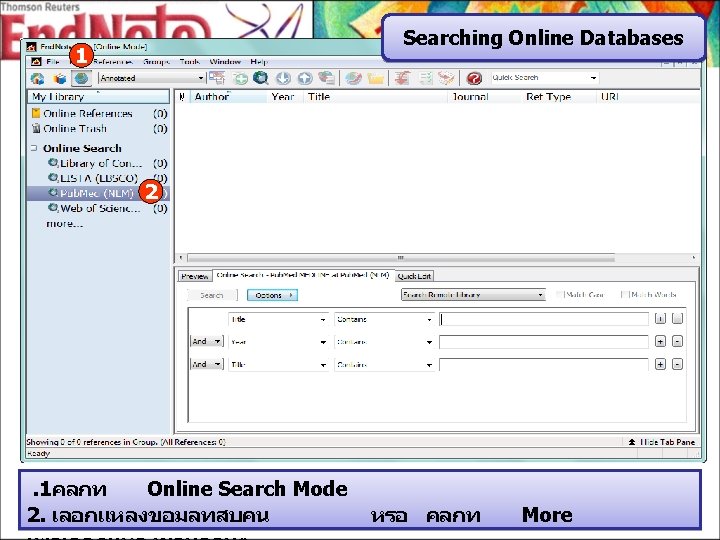The width and height of the screenshot is (720, 540).
Task: Open Online Search magnifier-globe toolbar icon
Action: 260,78
